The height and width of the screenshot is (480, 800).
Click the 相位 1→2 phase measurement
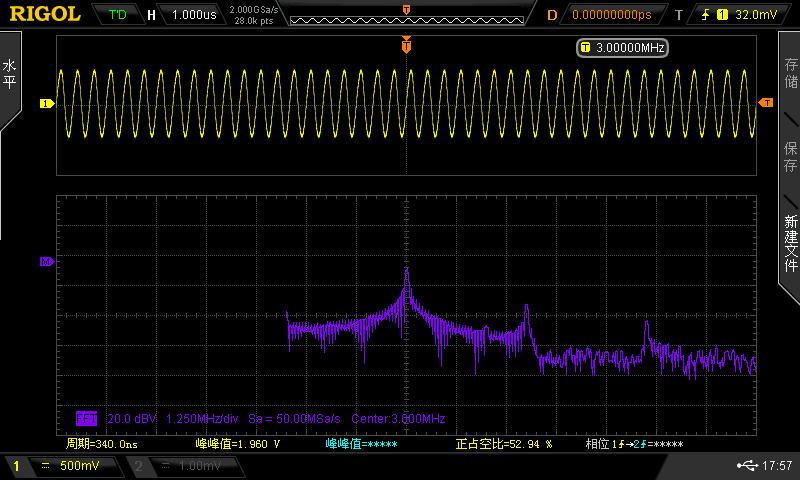634,444
